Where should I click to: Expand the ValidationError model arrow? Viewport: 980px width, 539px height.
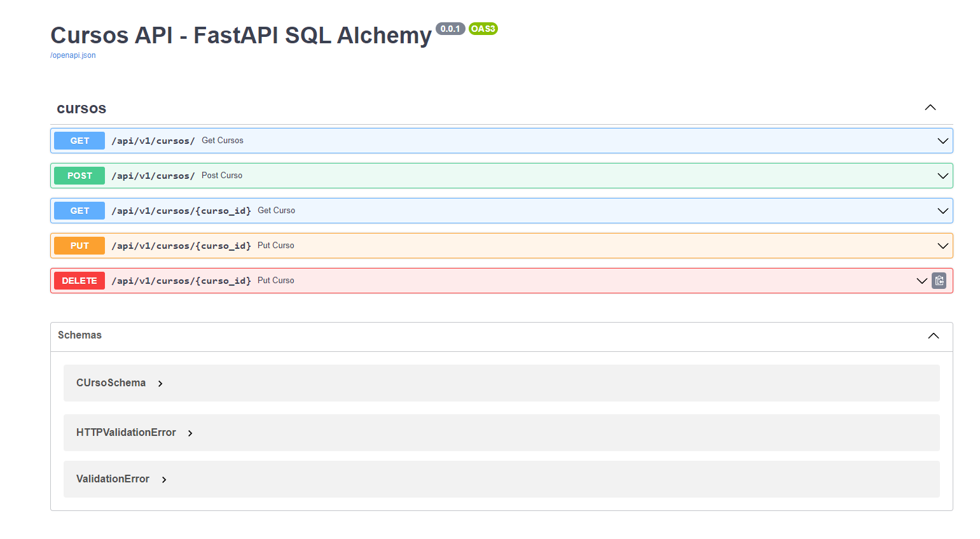pos(164,480)
